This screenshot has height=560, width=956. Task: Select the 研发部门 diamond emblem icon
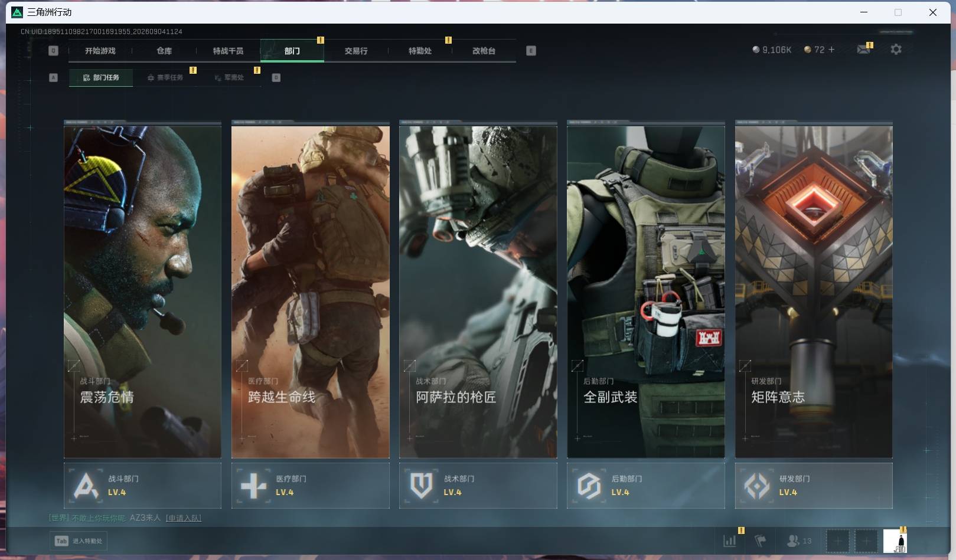click(x=757, y=486)
